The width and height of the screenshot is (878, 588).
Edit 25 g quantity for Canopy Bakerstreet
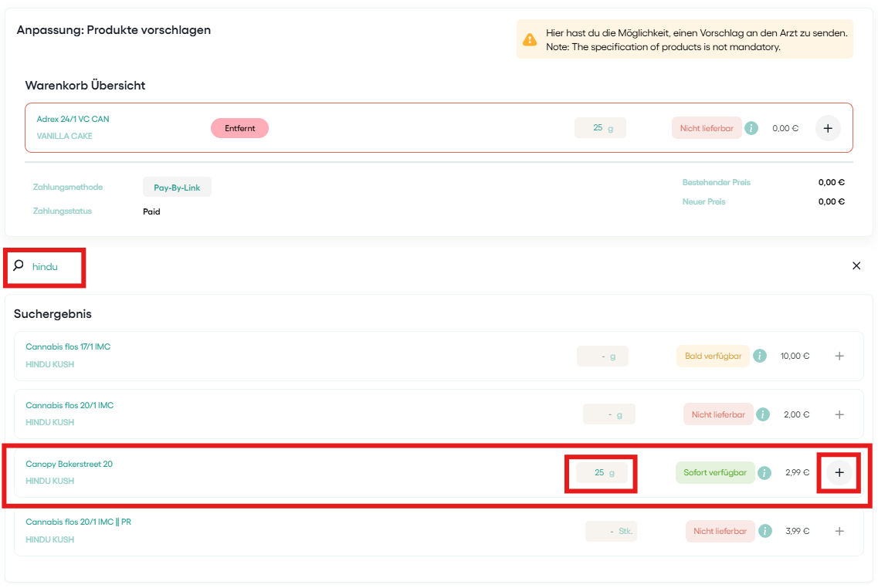click(x=602, y=473)
